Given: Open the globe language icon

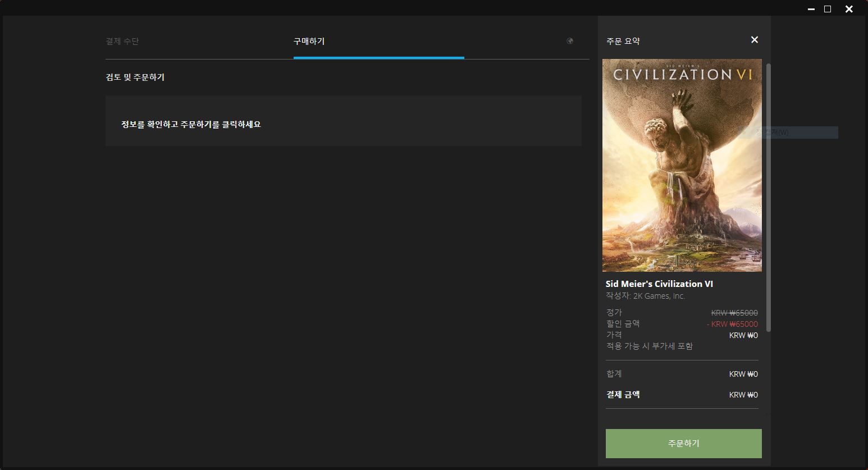Looking at the screenshot, I should (x=570, y=41).
